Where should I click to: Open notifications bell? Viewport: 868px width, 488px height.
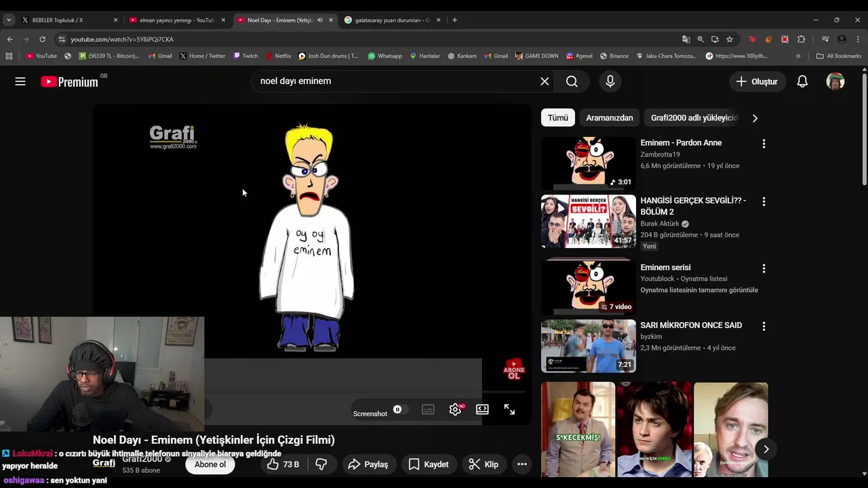coord(802,81)
